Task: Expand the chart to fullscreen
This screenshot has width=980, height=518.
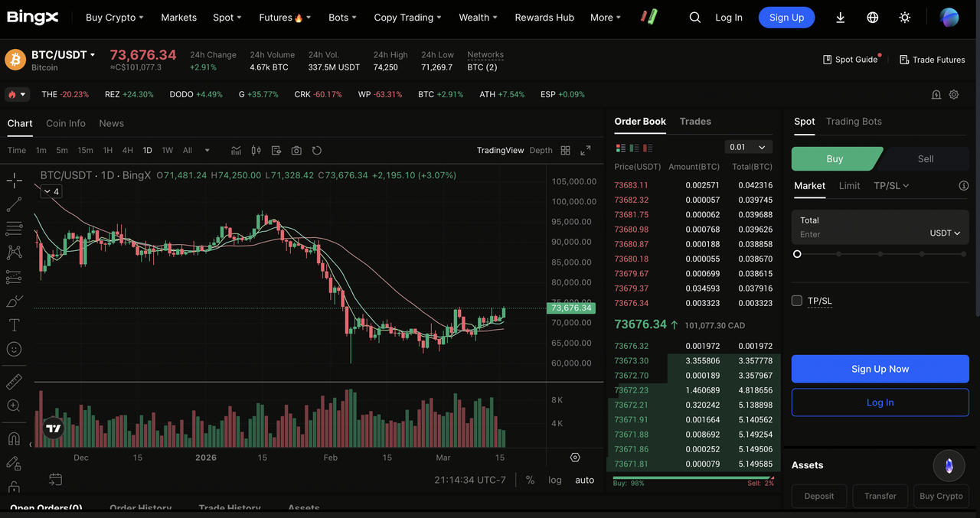Action: [586, 151]
